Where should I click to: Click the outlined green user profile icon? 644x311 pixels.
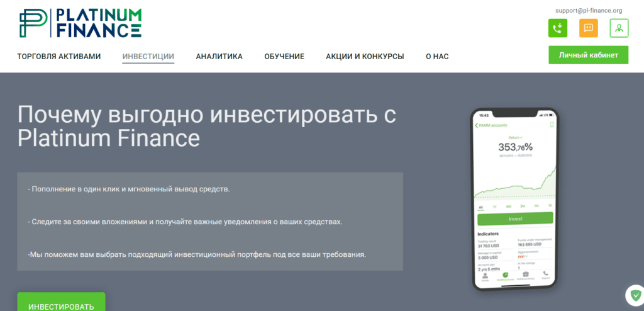pyautogui.click(x=619, y=28)
